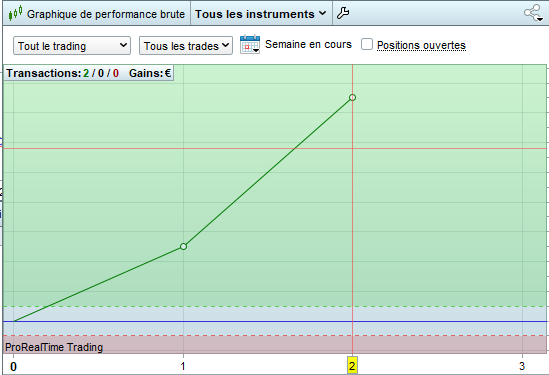Click the 3 label on the x-axis

point(522,366)
